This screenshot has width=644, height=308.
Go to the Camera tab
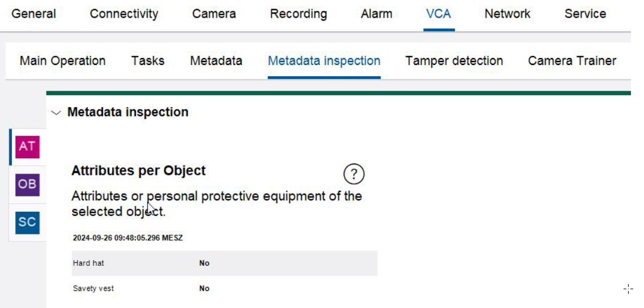[x=214, y=14]
